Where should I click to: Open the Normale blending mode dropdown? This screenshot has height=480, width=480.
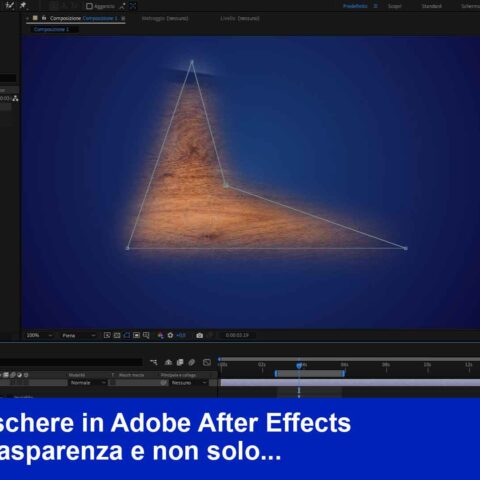pos(87,383)
